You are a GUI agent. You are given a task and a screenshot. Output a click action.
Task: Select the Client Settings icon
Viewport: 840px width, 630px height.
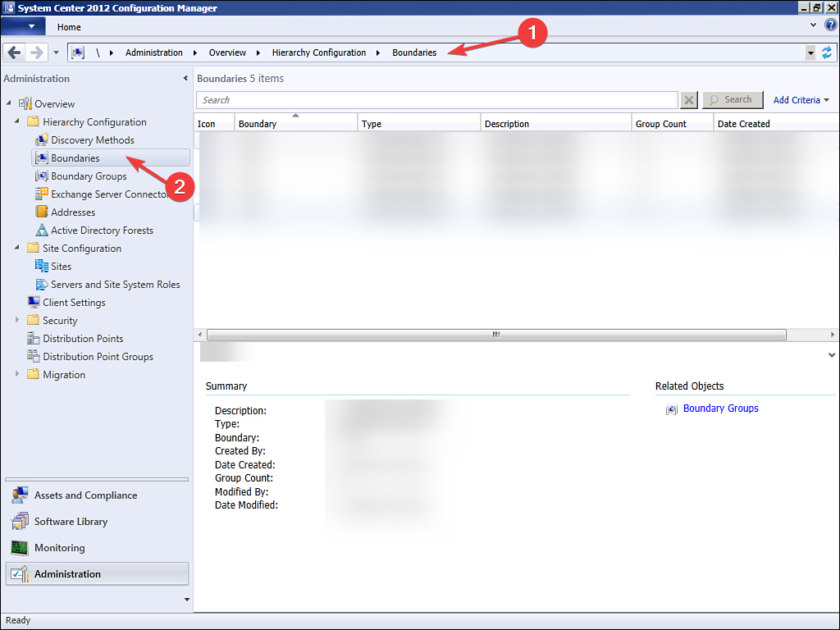point(74,302)
